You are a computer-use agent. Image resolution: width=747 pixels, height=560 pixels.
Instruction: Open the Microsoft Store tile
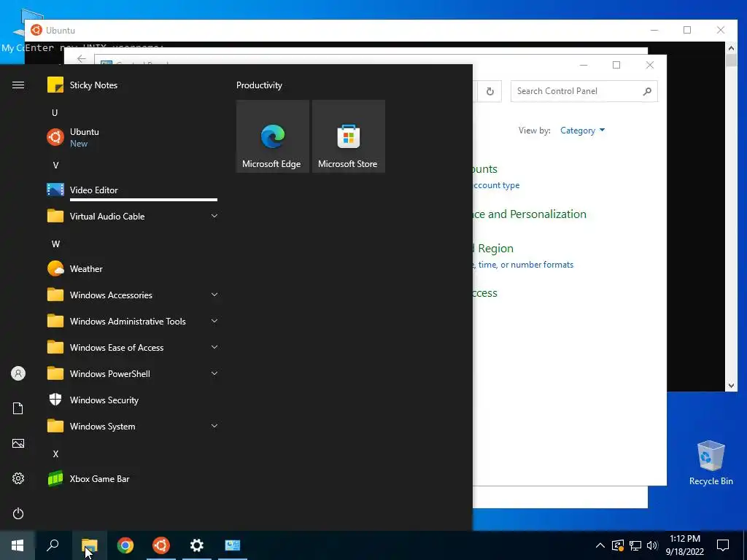coord(348,136)
